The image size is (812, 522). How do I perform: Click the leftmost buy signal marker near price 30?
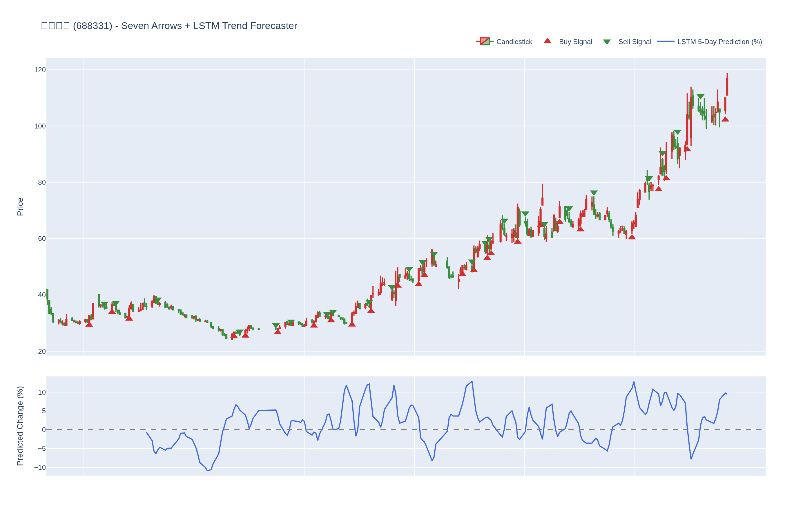click(x=89, y=325)
